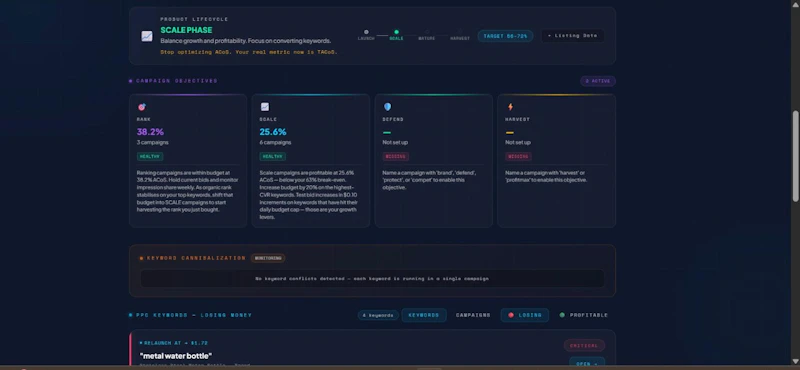This screenshot has height=370, width=800.
Task: Click the Healthy badge in Scale card
Action: pos(272,157)
